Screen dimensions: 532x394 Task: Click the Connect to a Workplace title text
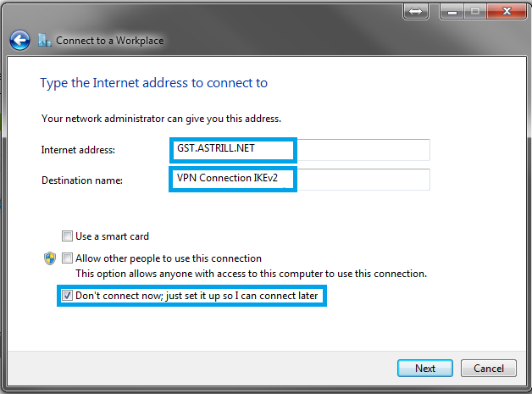[x=109, y=41]
